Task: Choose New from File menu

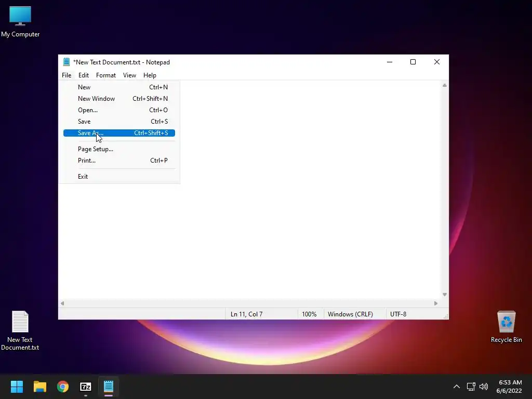Action: point(119,87)
